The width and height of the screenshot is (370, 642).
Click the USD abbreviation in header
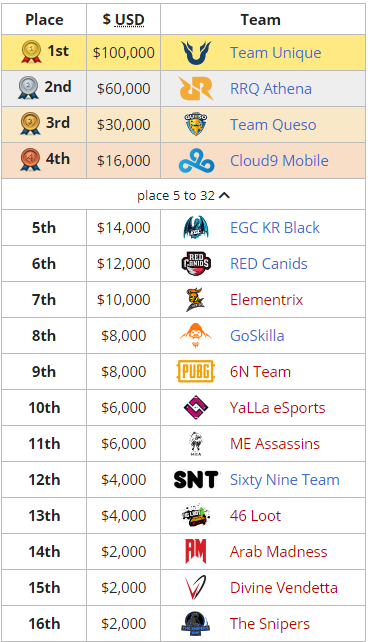pyautogui.click(x=129, y=20)
